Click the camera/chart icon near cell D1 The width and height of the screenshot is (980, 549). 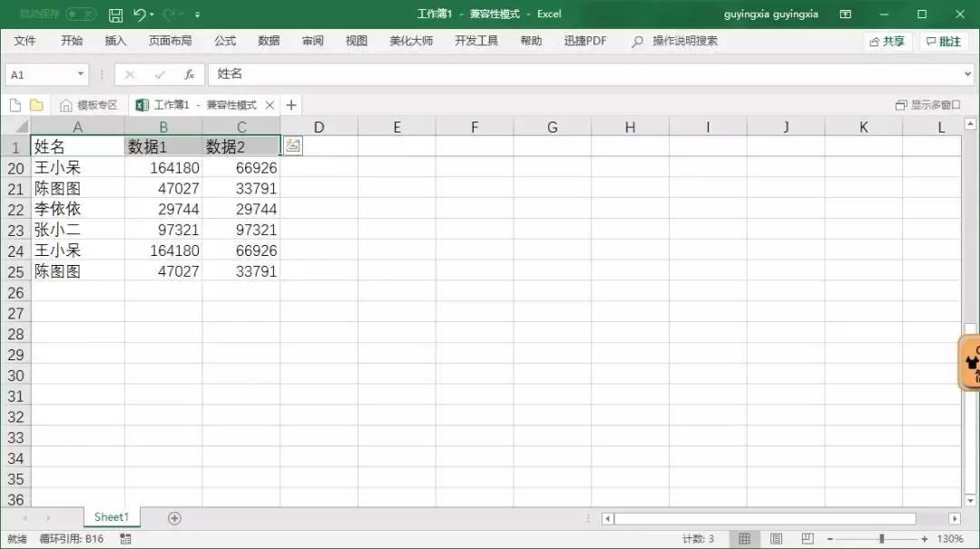coord(291,145)
